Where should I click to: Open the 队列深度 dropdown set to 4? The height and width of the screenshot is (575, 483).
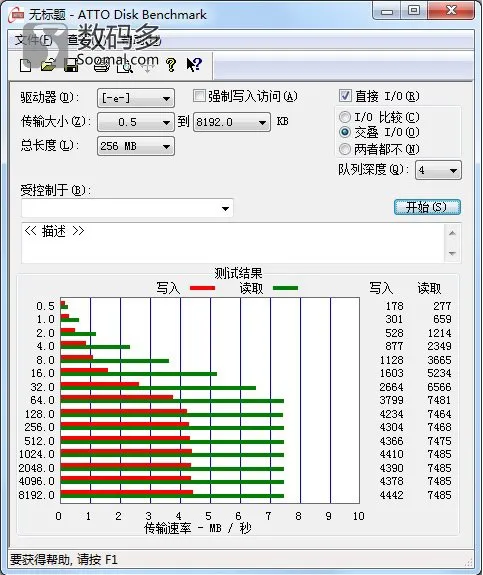coord(438,170)
